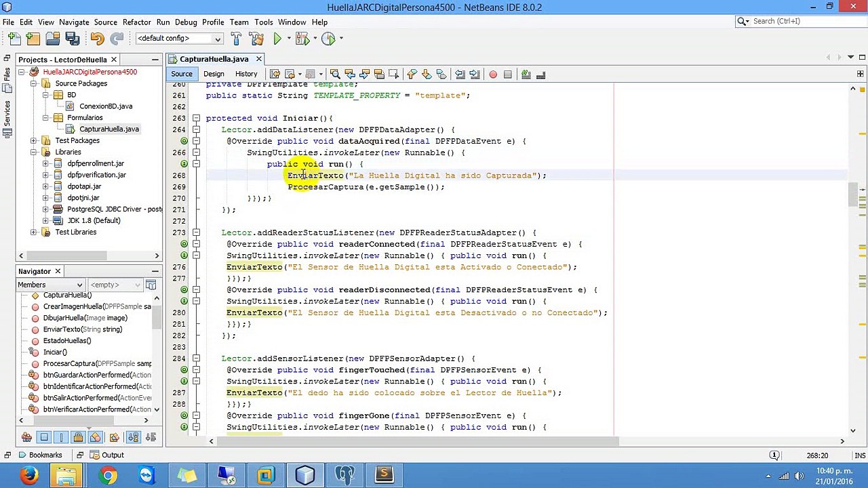The height and width of the screenshot is (488, 868).
Task: Expand dpfpenrollment.jar node
Action: [x=46, y=163]
